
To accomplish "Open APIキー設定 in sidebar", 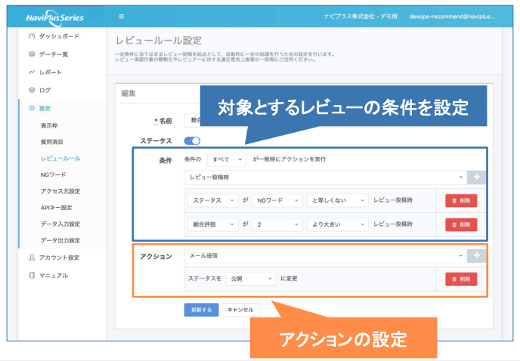I will 56,207.
